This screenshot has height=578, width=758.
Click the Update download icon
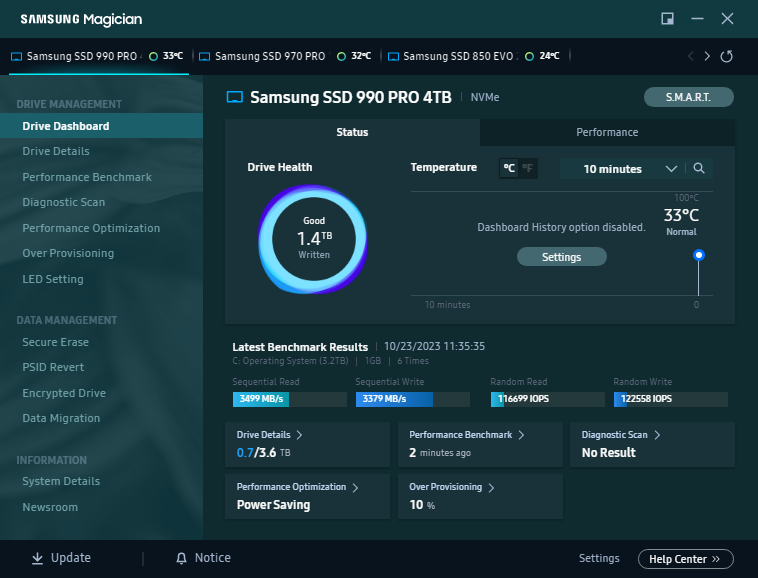(x=37, y=558)
